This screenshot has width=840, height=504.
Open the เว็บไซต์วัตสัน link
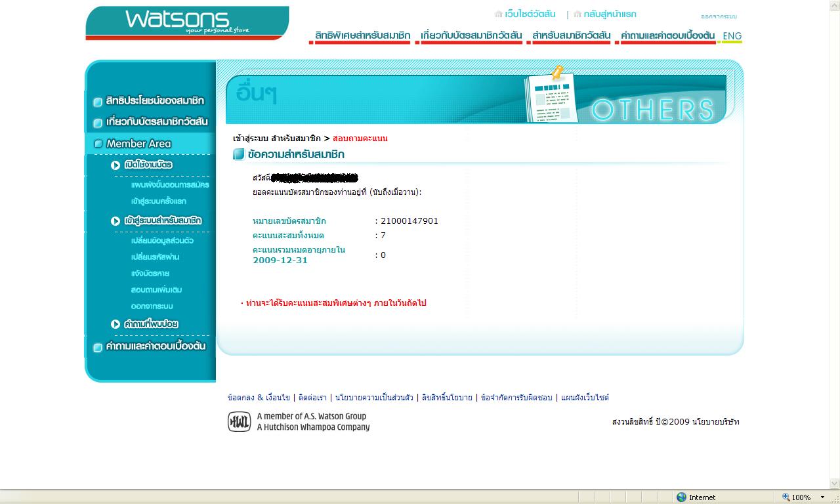click(530, 14)
